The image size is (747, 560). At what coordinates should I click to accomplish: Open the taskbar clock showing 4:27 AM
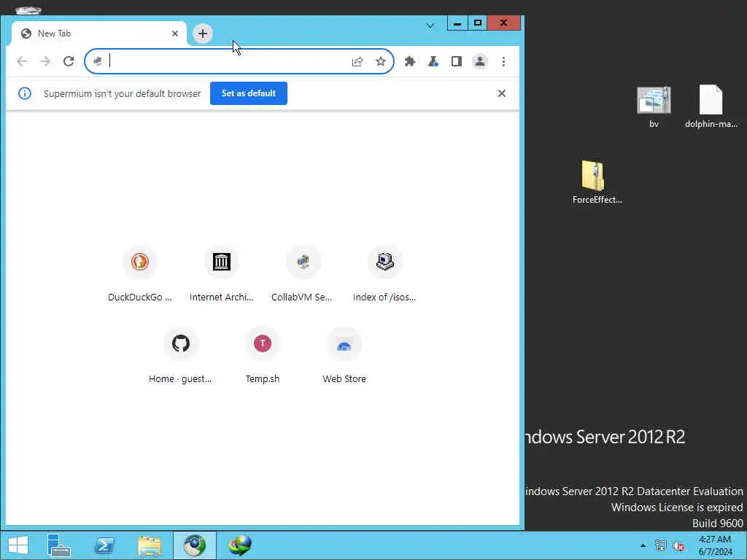[x=715, y=545]
